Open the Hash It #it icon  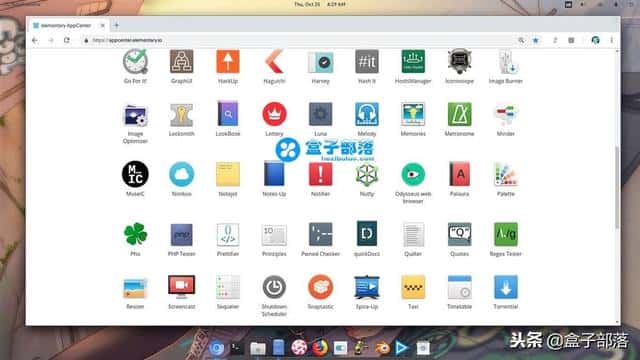[367, 62]
